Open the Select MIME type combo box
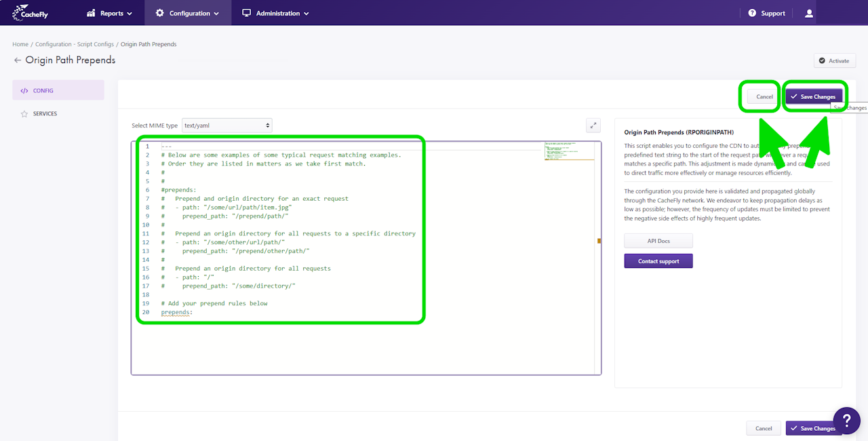This screenshot has height=441, width=868. (226, 126)
